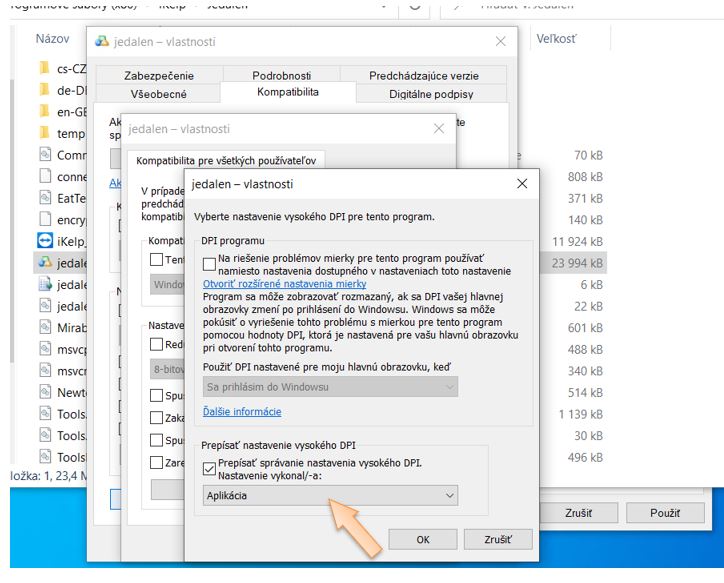Follow the Otvoriť rozšírené nastavenia mierky link
The width and height of the screenshot is (724, 583).
pyautogui.click(x=284, y=284)
